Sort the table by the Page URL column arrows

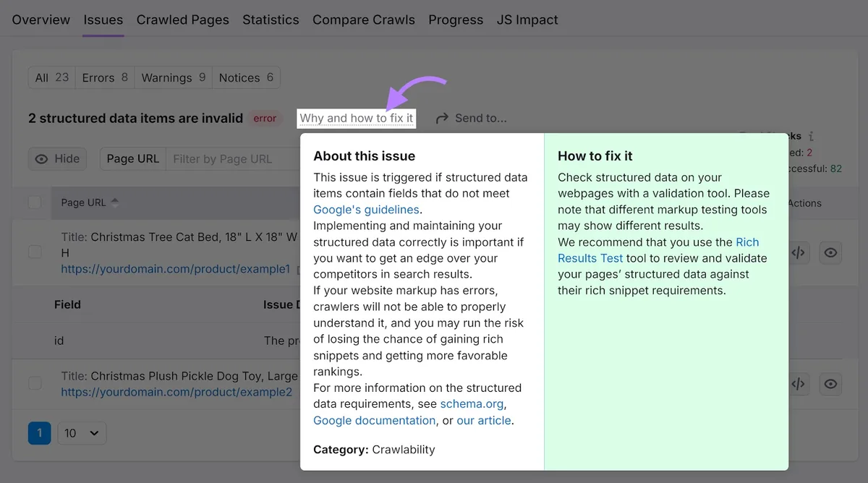pos(114,202)
